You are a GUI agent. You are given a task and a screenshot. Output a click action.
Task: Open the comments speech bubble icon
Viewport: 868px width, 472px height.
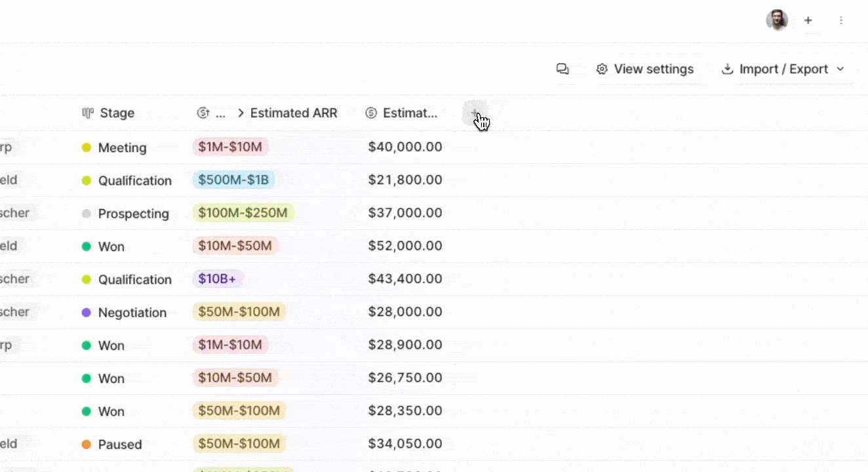coord(562,69)
